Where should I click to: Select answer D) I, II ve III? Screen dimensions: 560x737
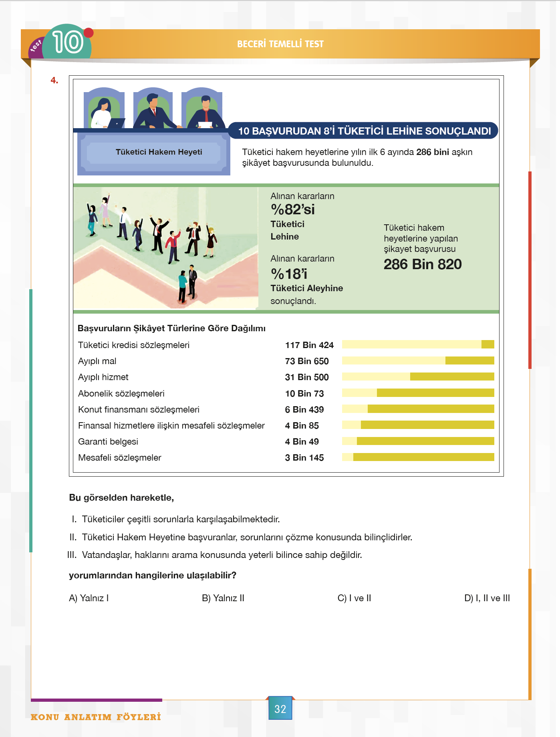487,598
